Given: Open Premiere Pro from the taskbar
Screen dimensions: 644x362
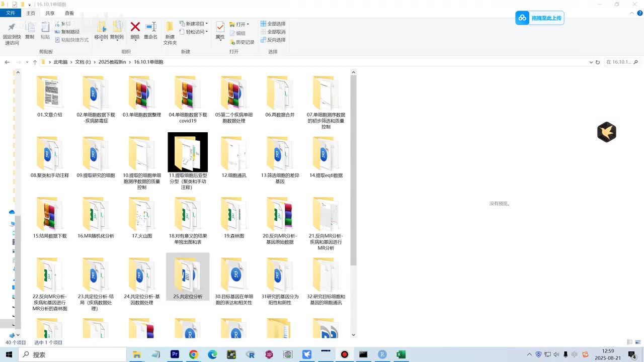Looking at the screenshot, I should (175, 354).
